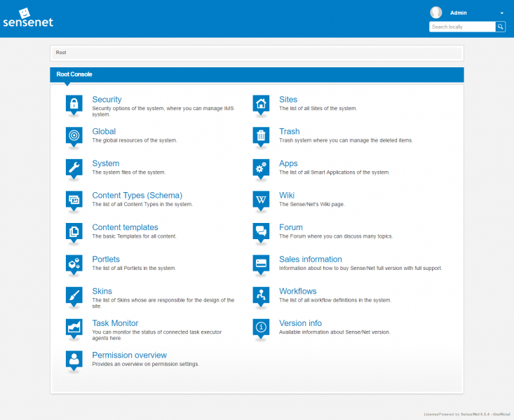Click the Root Console header title
The height and width of the screenshot is (420, 514).
74,74
